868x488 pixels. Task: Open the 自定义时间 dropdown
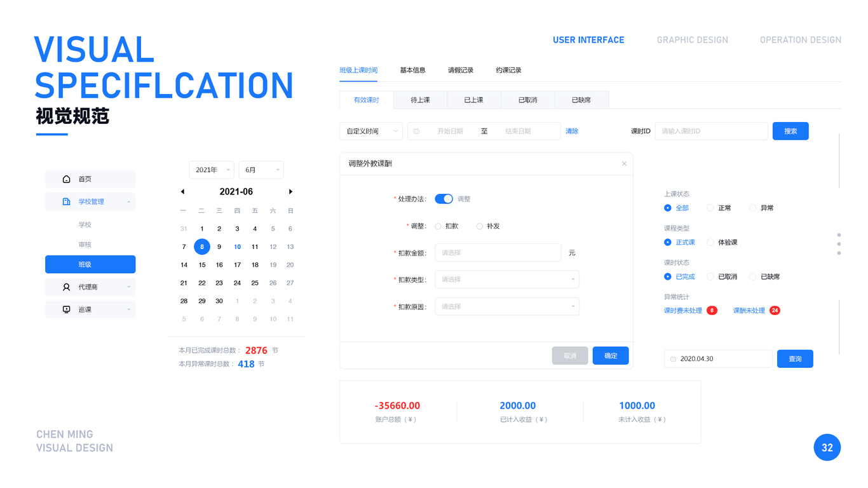(371, 131)
